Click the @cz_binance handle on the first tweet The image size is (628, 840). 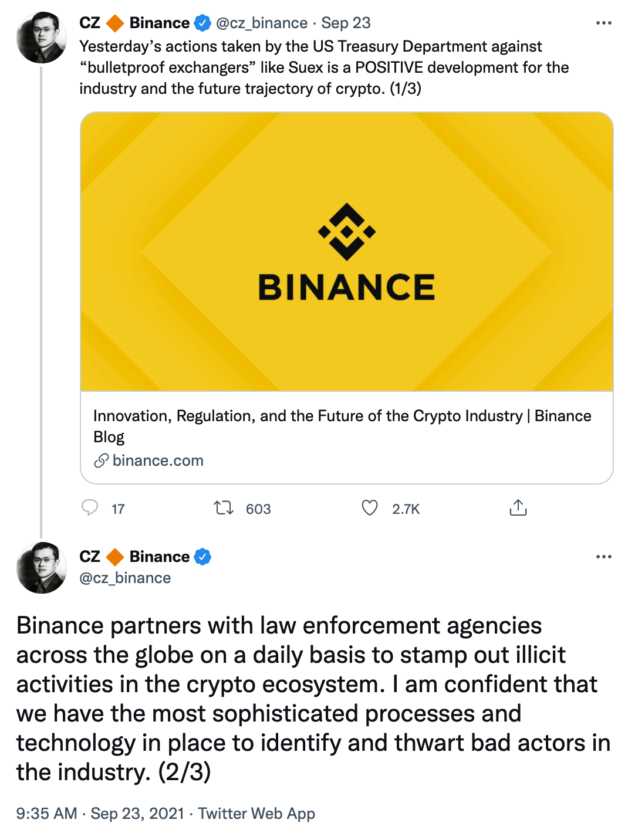pyautogui.click(x=263, y=23)
